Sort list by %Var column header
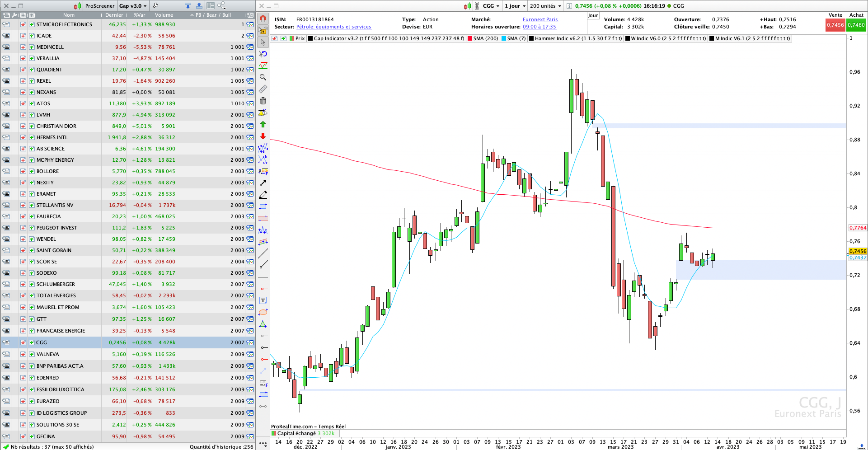This screenshot has height=450, width=868. (x=140, y=15)
